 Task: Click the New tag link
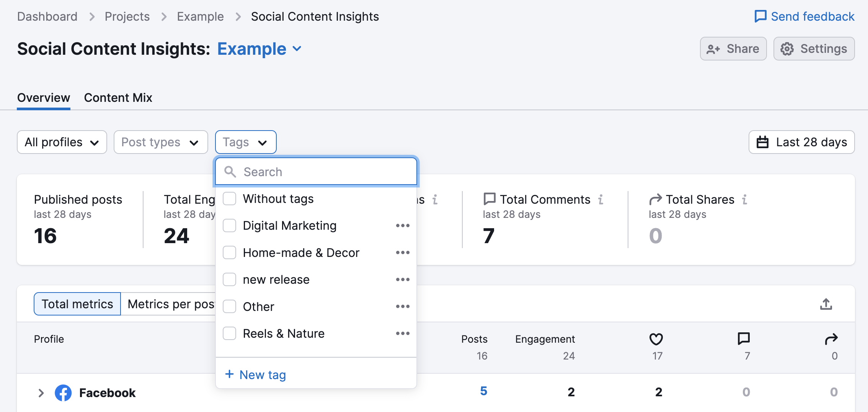point(255,374)
